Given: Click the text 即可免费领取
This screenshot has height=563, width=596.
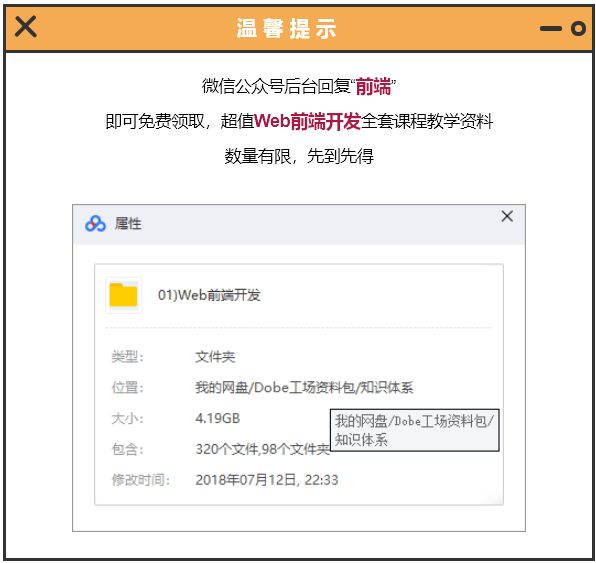Looking at the screenshot, I should point(155,122).
